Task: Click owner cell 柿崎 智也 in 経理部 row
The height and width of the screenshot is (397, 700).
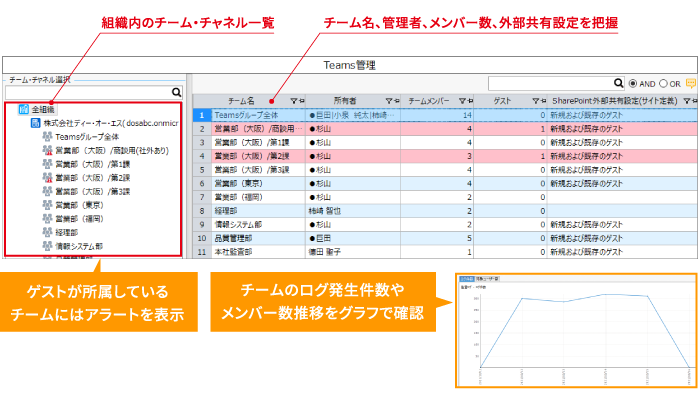Action: [353, 211]
